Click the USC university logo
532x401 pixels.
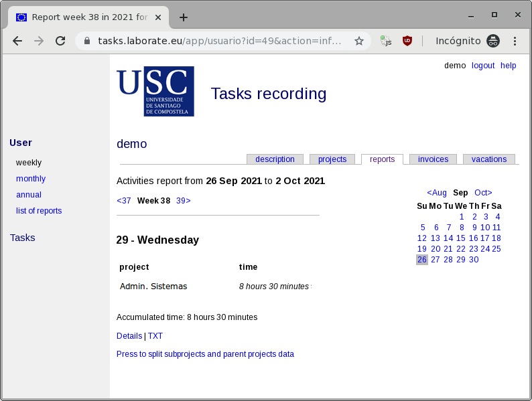point(155,91)
